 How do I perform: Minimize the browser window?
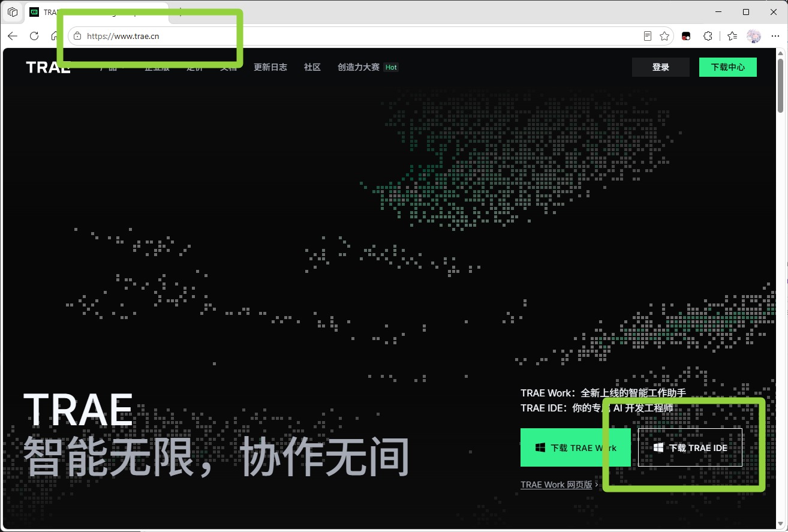click(x=718, y=12)
